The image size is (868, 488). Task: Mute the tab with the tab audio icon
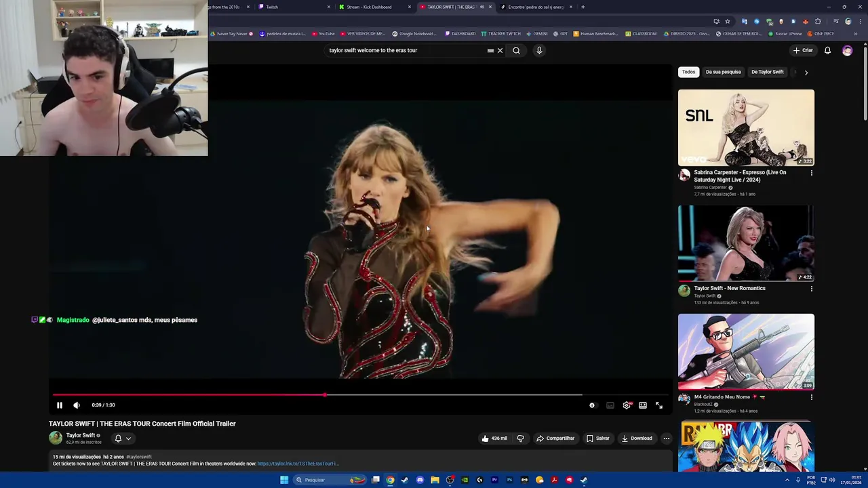[482, 7]
